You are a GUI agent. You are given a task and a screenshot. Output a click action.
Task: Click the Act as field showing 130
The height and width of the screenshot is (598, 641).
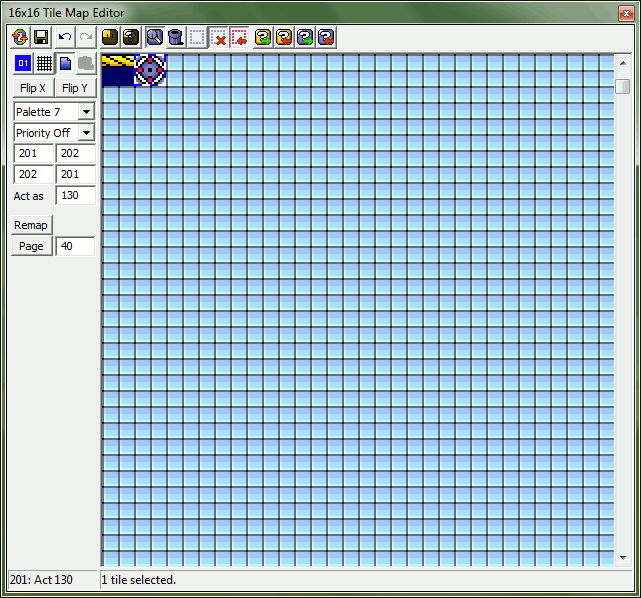coord(76,195)
